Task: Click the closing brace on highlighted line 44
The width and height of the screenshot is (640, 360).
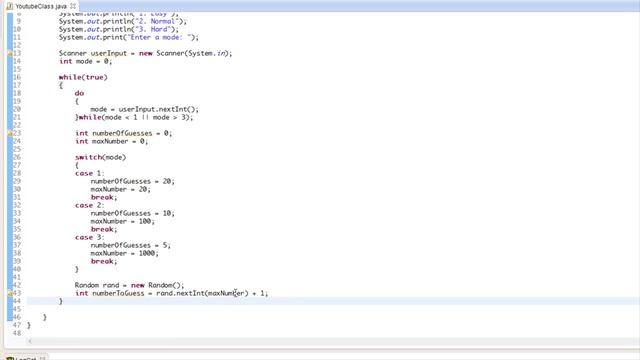Action: [x=61, y=301]
